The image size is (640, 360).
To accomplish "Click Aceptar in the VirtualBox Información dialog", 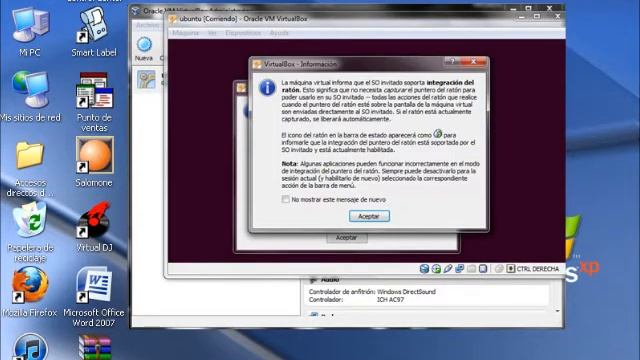I will point(369,216).
